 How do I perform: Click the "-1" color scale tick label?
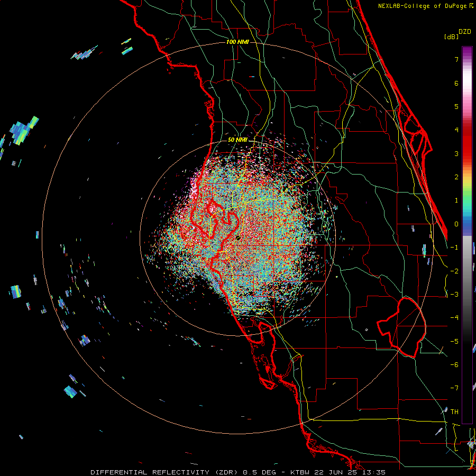[454, 248]
